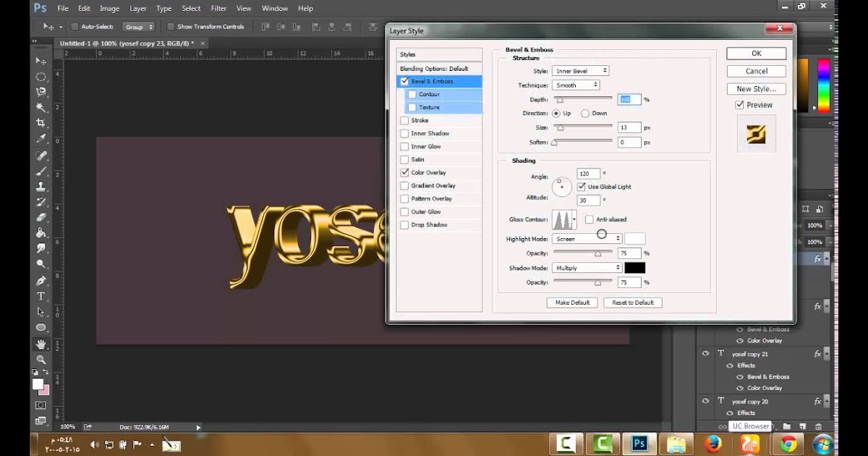868x456 pixels.
Task: Select the Smudge tool
Action: pyautogui.click(x=41, y=248)
